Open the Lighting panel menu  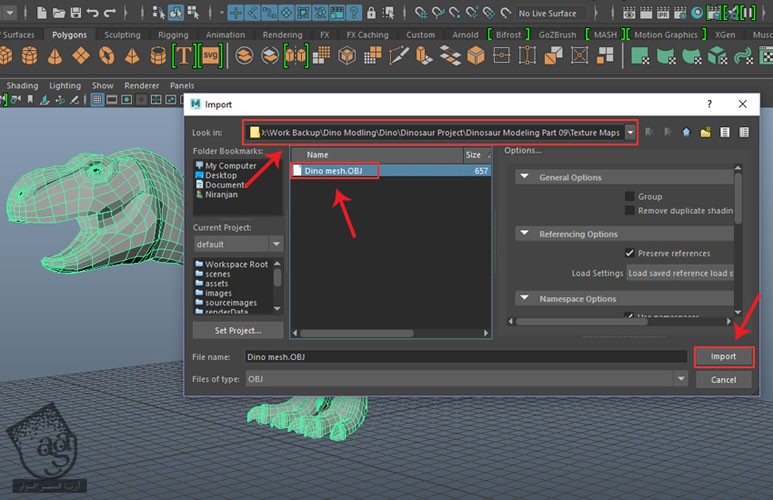65,86
